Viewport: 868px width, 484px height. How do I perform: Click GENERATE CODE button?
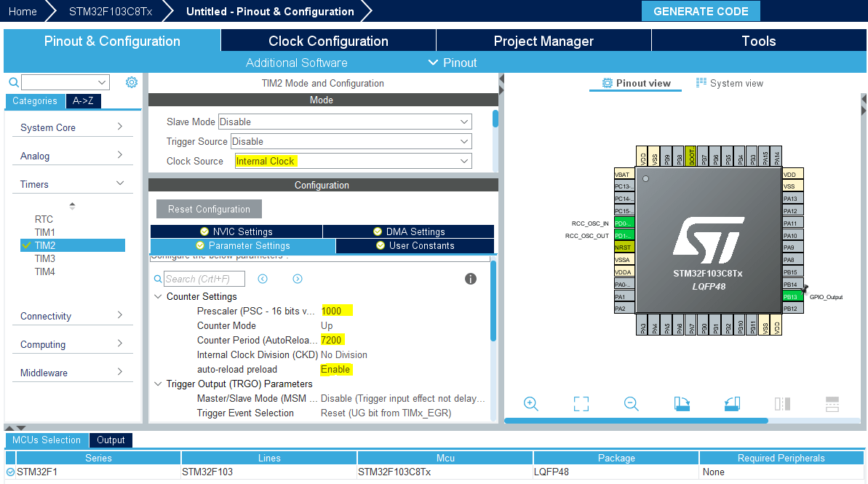(701, 11)
